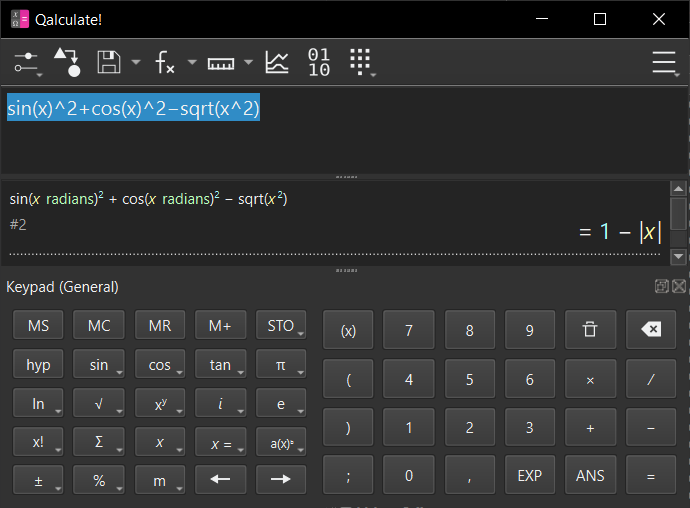Click the convert result arrow icon
Viewport: 690px width, 508px height.
pos(67,63)
